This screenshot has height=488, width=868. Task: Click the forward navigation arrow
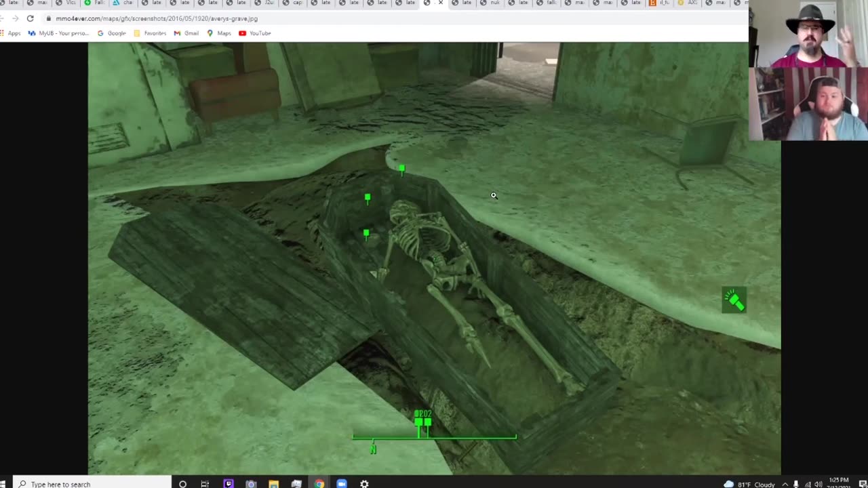tap(15, 18)
